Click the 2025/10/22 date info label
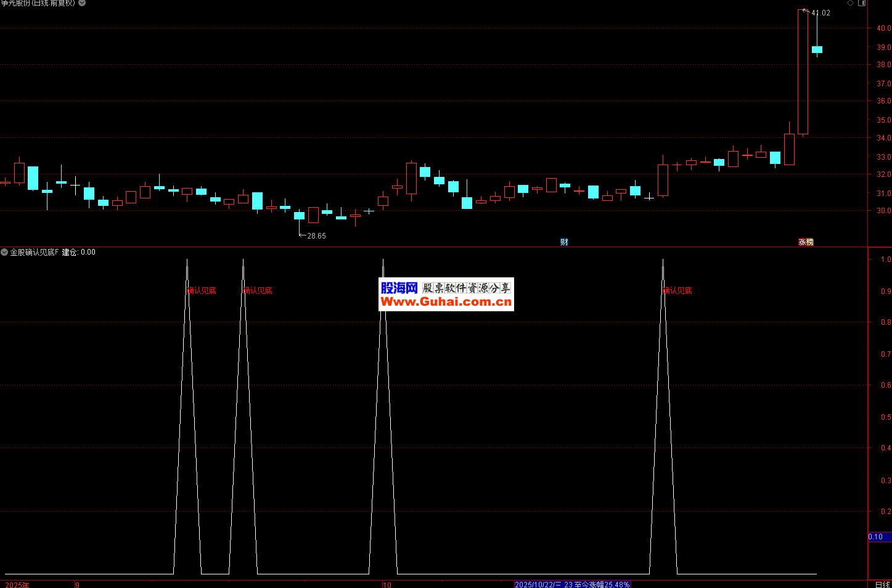Image resolution: width=892 pixels, height=588 pixels. click(x=572, y=584)
